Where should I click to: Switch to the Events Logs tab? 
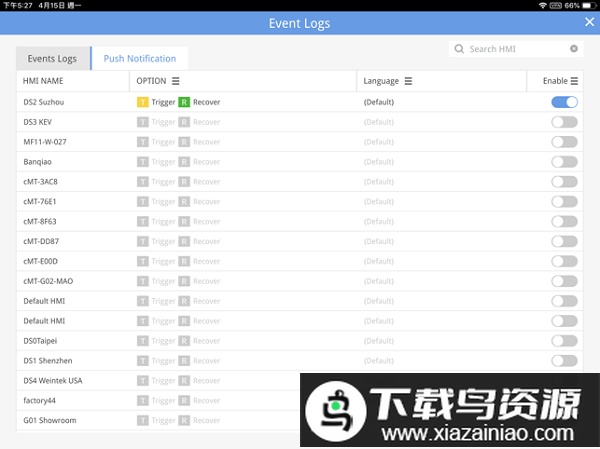[x=53, y=59]
